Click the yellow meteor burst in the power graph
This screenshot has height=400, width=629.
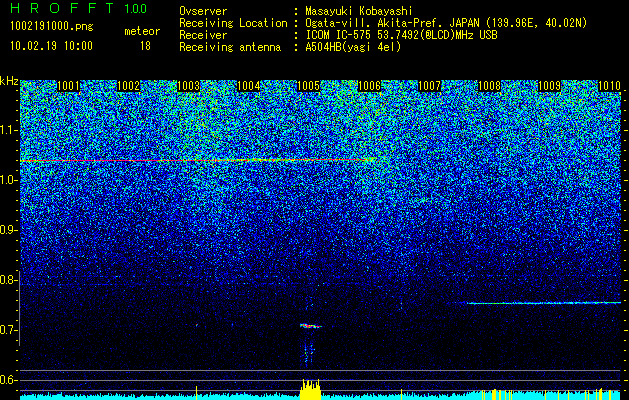[310, 389]
